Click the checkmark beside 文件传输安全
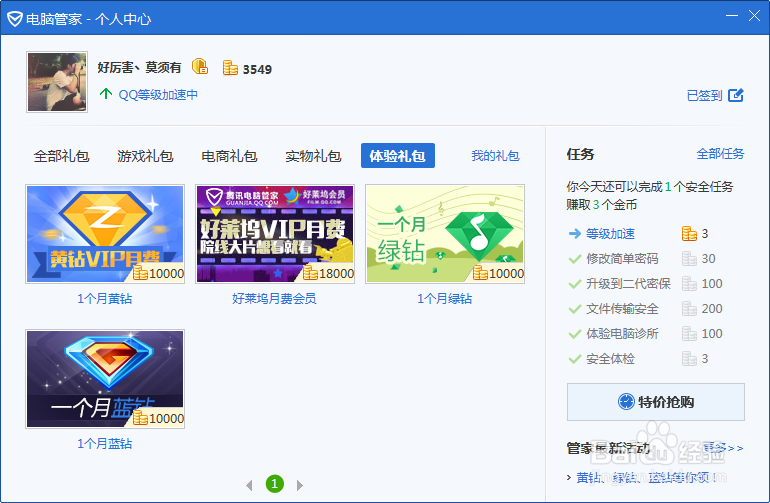 [575, 309]
